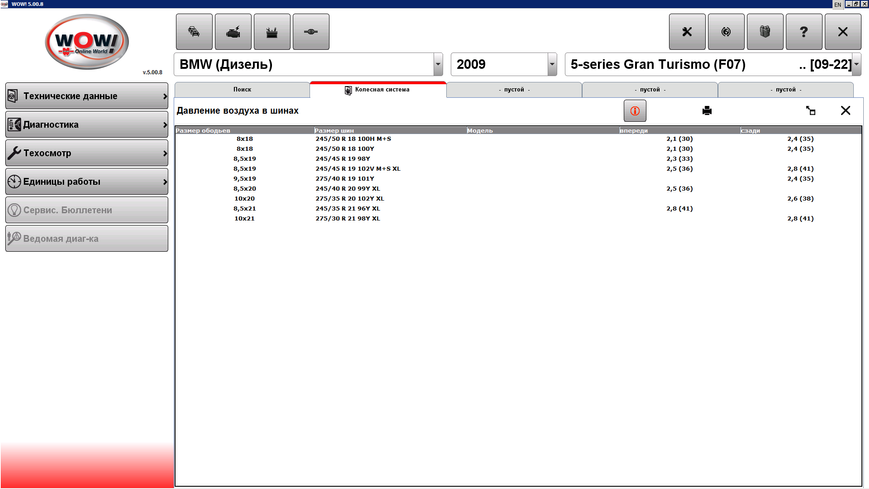Open Техосмотр section

pyautogui.click(x=87, y=153)
